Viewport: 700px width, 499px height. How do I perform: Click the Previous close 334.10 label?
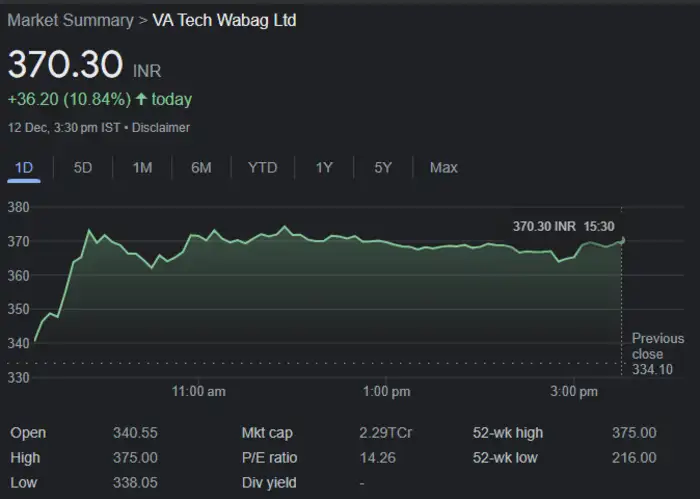tap(657, 354)
